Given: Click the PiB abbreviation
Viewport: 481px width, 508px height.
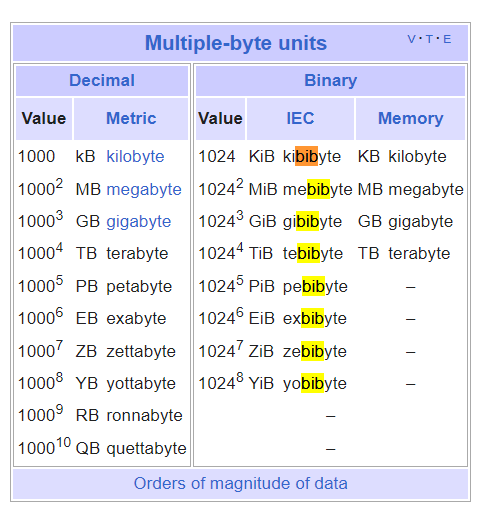Looking at the screenshot, I should [x=262, y=287].
